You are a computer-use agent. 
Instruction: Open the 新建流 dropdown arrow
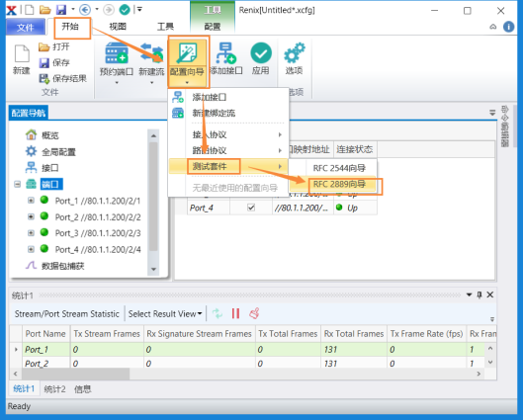[x=151, y=82]
